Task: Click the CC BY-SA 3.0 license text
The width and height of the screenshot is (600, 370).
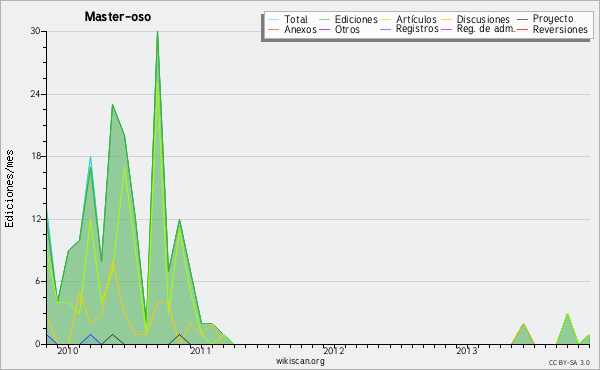Action: (x=569, y=362)
